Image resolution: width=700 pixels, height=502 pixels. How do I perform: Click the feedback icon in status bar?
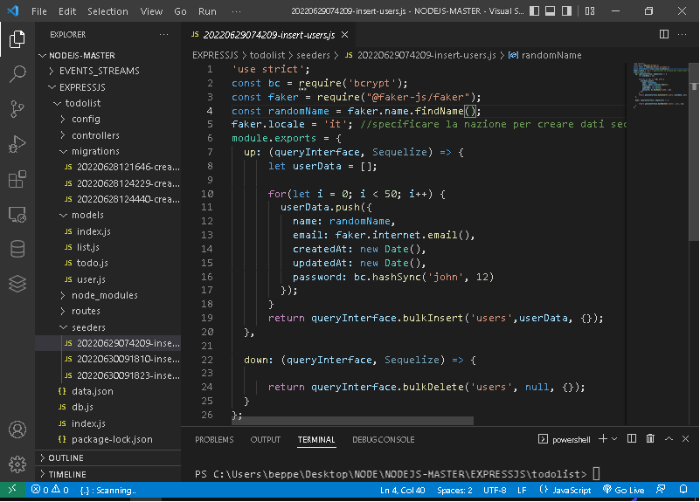[661, 490]
